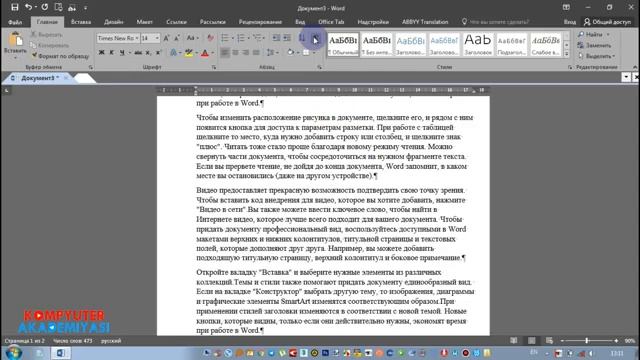Undo the last action
Viewport: 640px width, 360px height.
[28, 7]
